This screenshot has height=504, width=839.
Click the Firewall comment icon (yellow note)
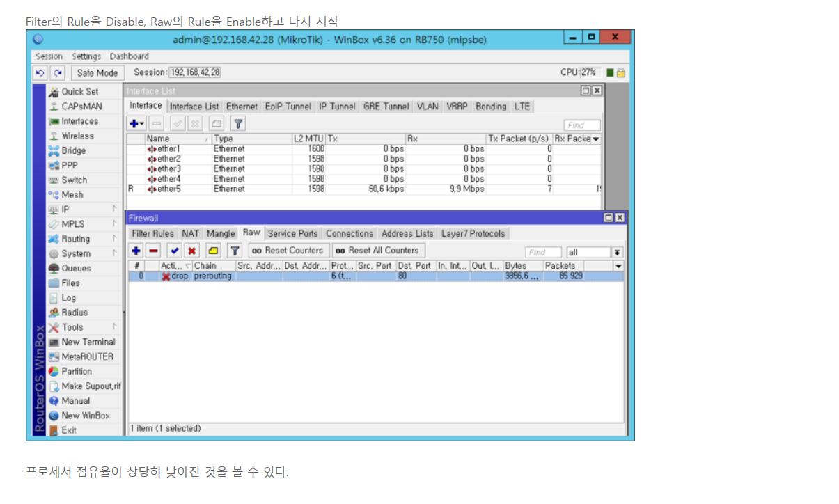point(212,251)
